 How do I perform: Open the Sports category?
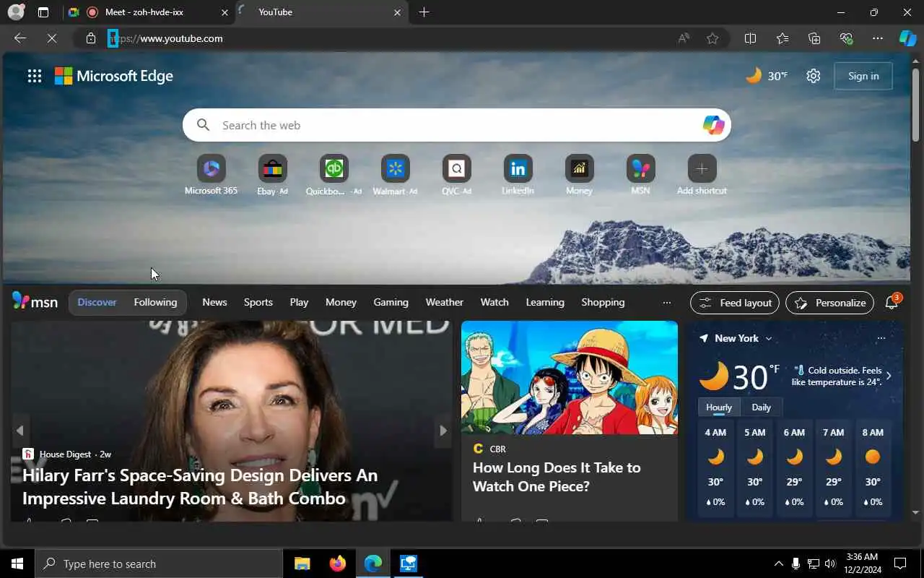(258, 302)
